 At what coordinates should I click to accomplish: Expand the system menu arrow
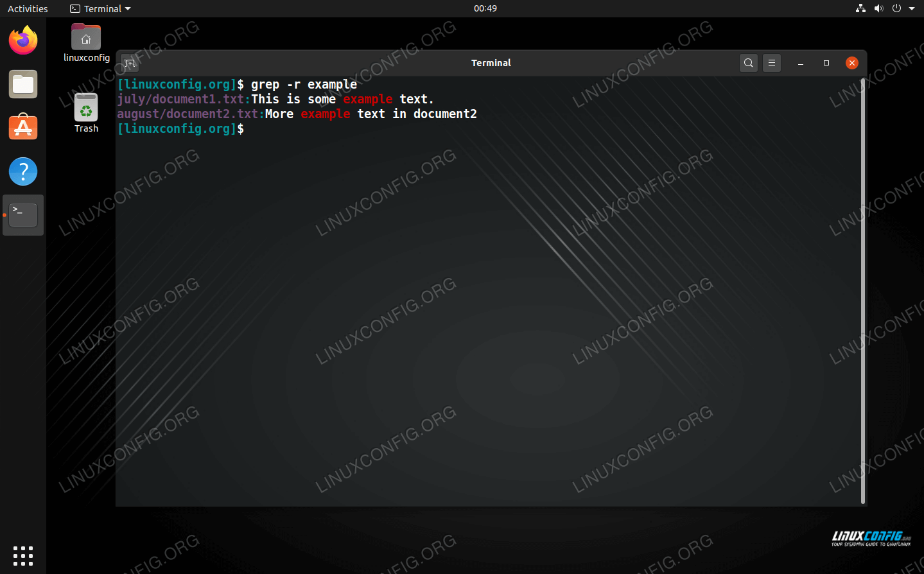(x=912, y=8)
